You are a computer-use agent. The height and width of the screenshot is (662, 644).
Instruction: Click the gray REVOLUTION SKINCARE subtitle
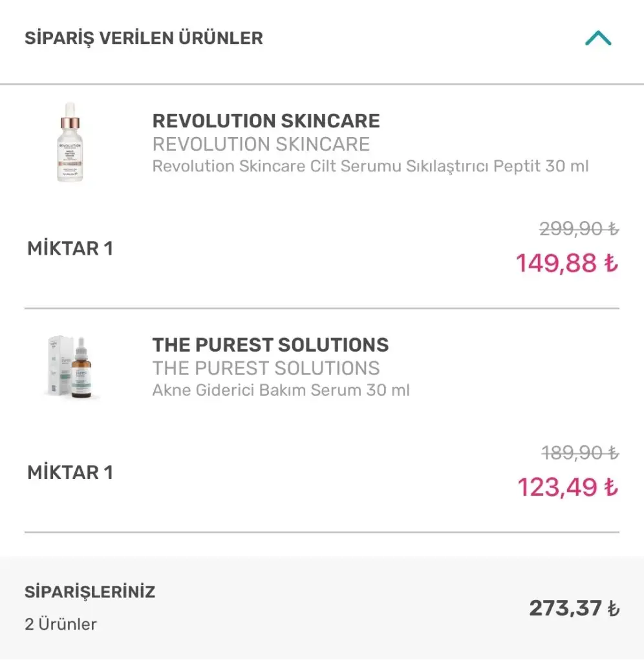[261, 144]
